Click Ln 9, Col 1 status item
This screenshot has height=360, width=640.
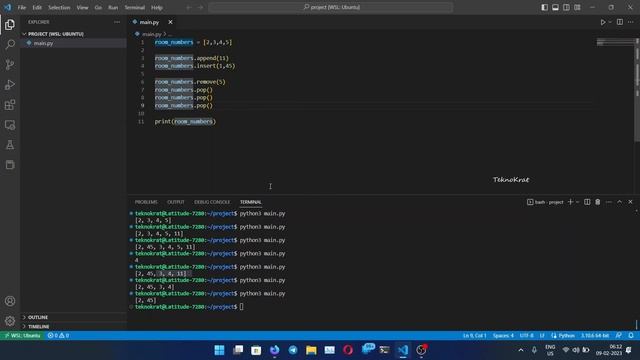pyautogui.click(x=474, y=336)
